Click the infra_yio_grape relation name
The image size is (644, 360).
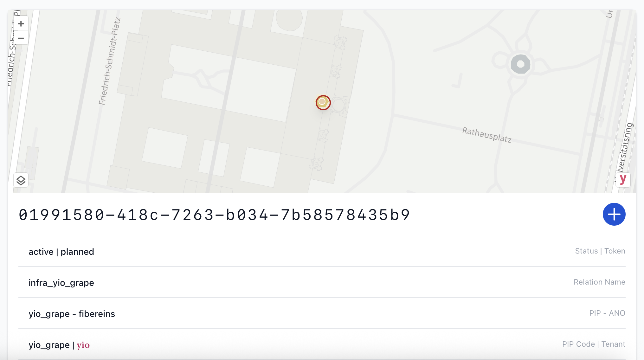pos(61,283)
